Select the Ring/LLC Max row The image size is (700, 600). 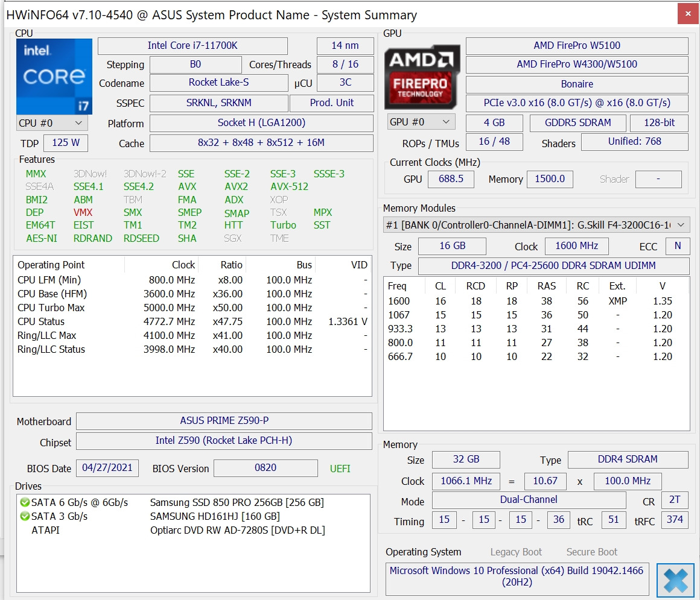click(192, 335)
